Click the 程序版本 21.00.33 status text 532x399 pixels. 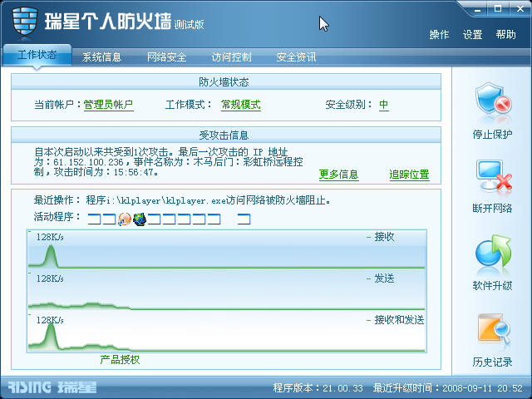click(318, 388)
